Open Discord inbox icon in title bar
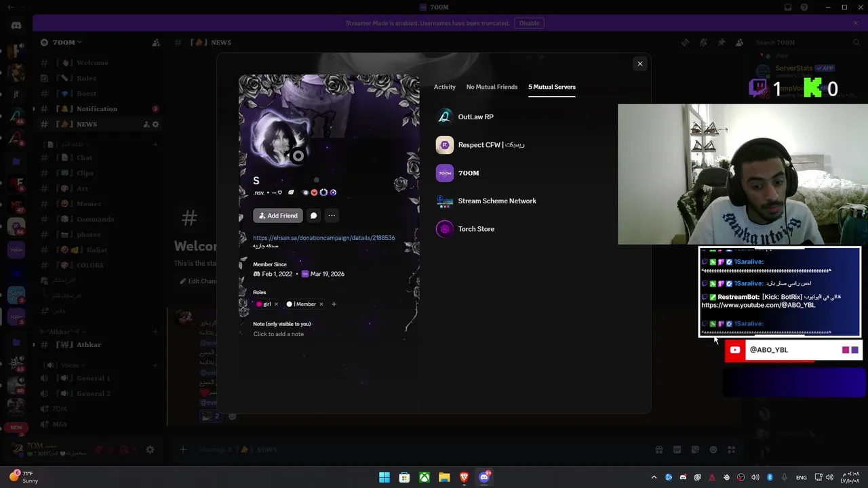 tap(788, 7)
